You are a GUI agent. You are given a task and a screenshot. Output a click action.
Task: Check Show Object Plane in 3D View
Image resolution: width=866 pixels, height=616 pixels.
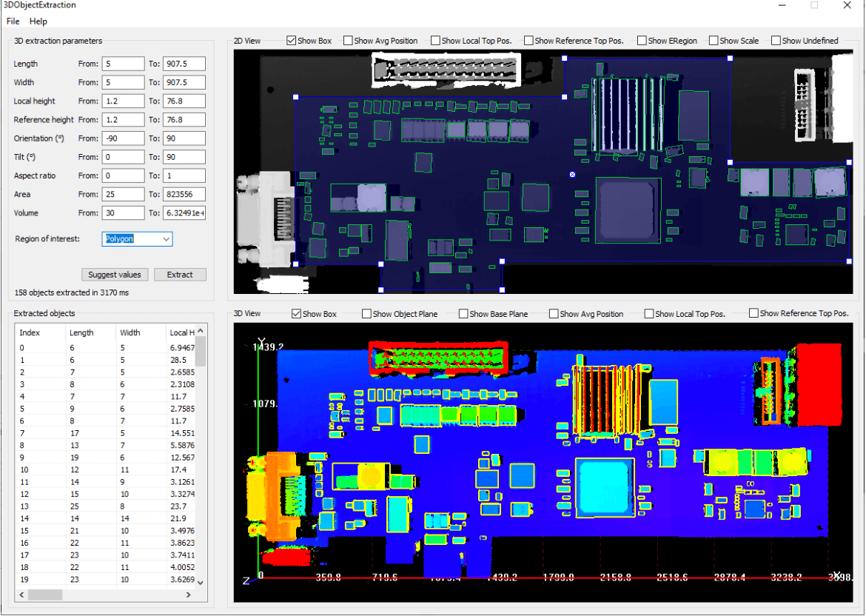point(366,314)
